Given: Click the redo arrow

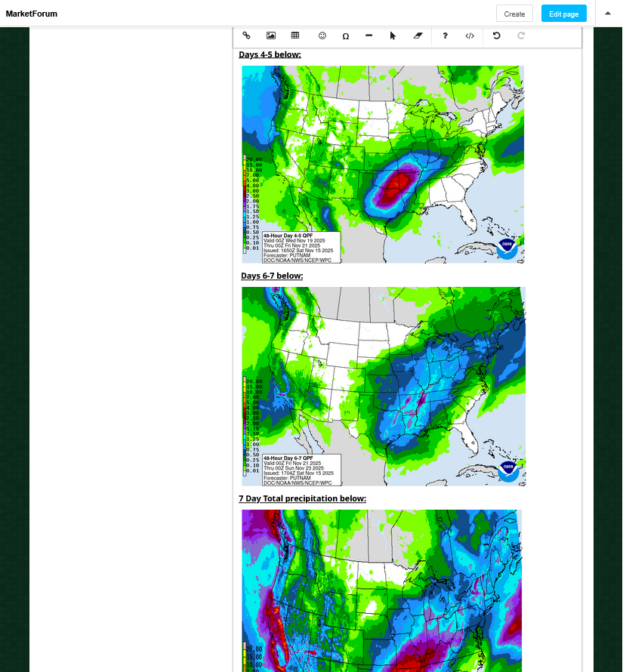Looking at the screenshot, I should tap(521, 35).
